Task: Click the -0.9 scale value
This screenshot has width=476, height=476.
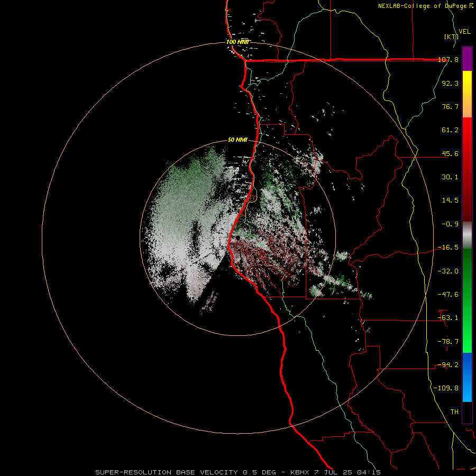Action: pos(450,224)
